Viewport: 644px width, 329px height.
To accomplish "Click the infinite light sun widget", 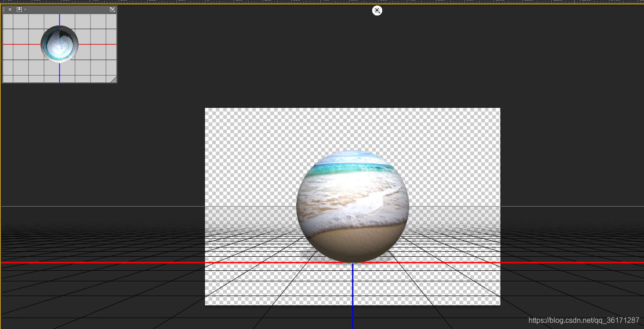I will 377,10.
